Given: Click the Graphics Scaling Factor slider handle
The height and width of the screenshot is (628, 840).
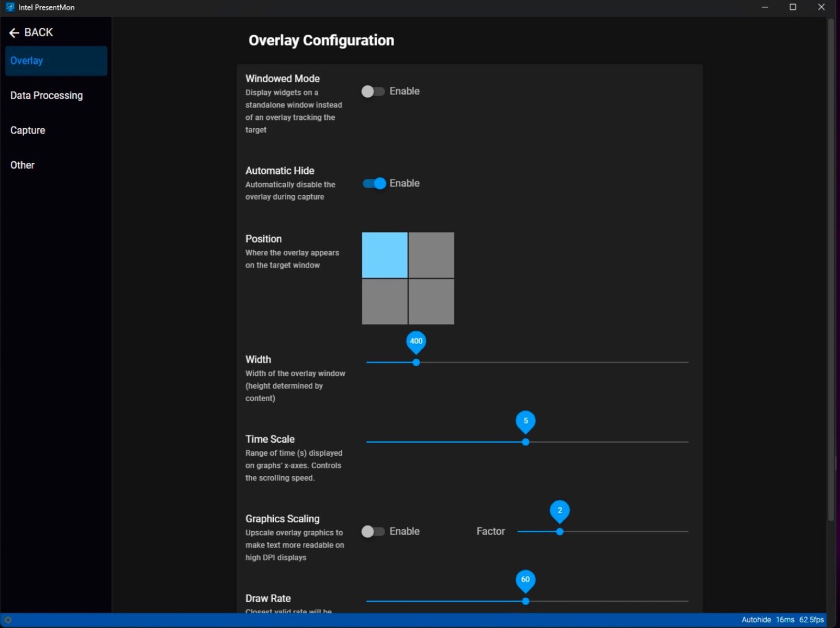Looking at the screenshot, I should pyautogui.click(x=559, y=532).
